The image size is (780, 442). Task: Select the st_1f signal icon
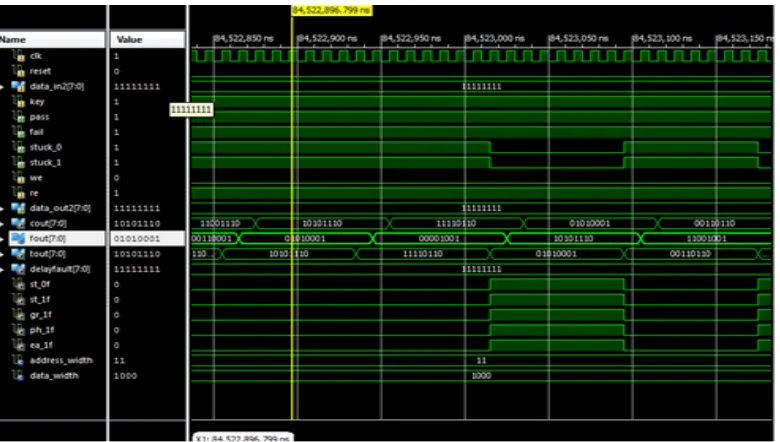19,300
